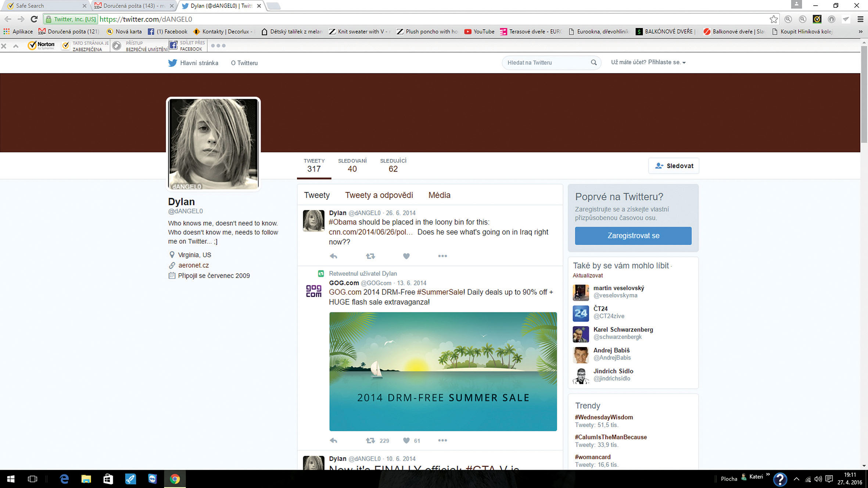The width and height of the screenshot is (868, 488).
Task: Retweet the Obama tweet
Action: point(370,256)
